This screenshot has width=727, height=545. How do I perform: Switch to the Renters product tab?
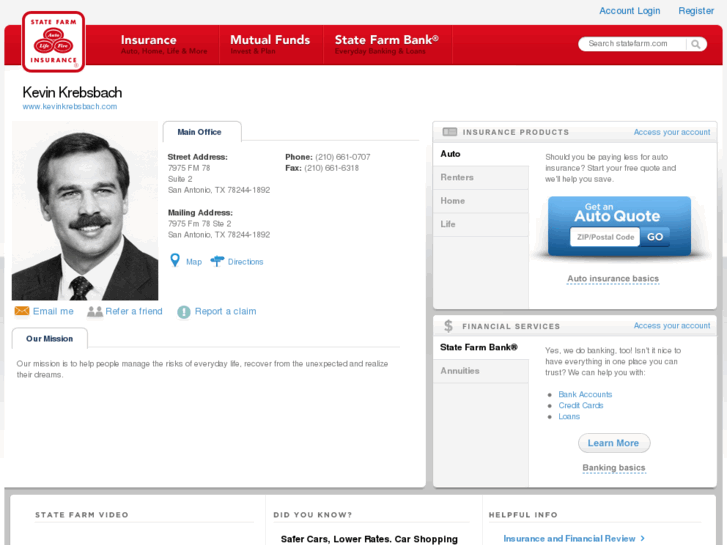(x=481, y=177)
